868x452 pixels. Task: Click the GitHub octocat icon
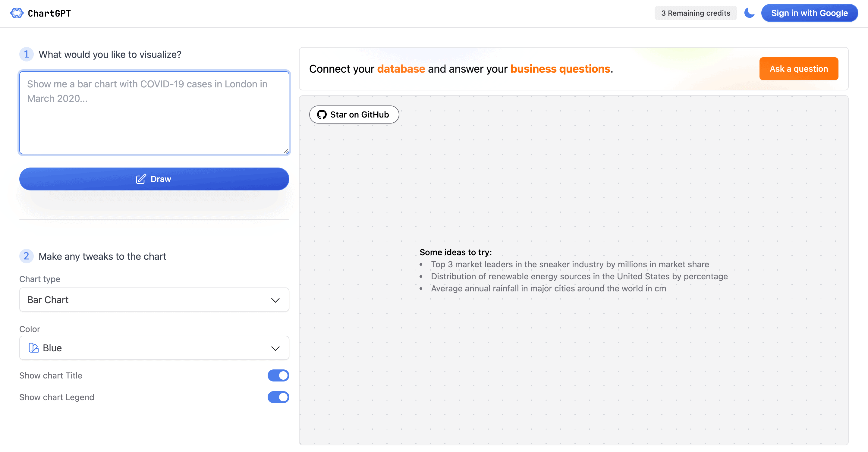click(x=322, y=115)
